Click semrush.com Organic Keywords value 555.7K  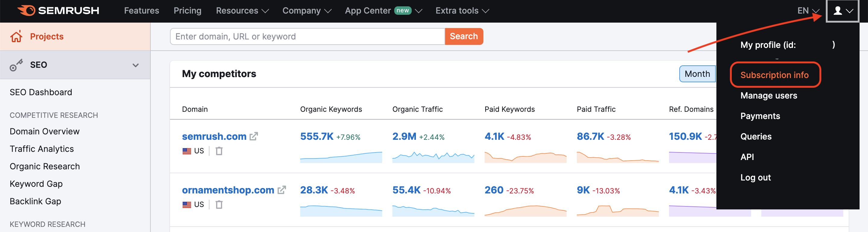pyautogui.click(x=317, y=136)
